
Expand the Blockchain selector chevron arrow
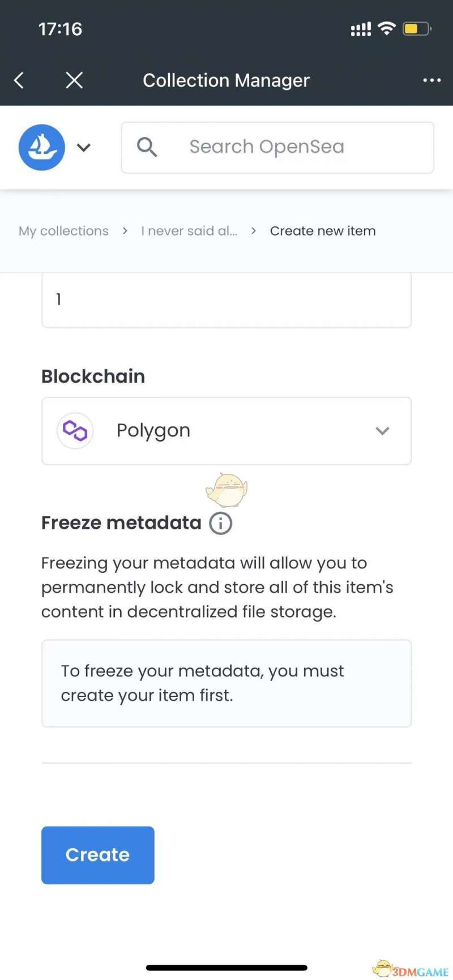click(x=382, y=431)
